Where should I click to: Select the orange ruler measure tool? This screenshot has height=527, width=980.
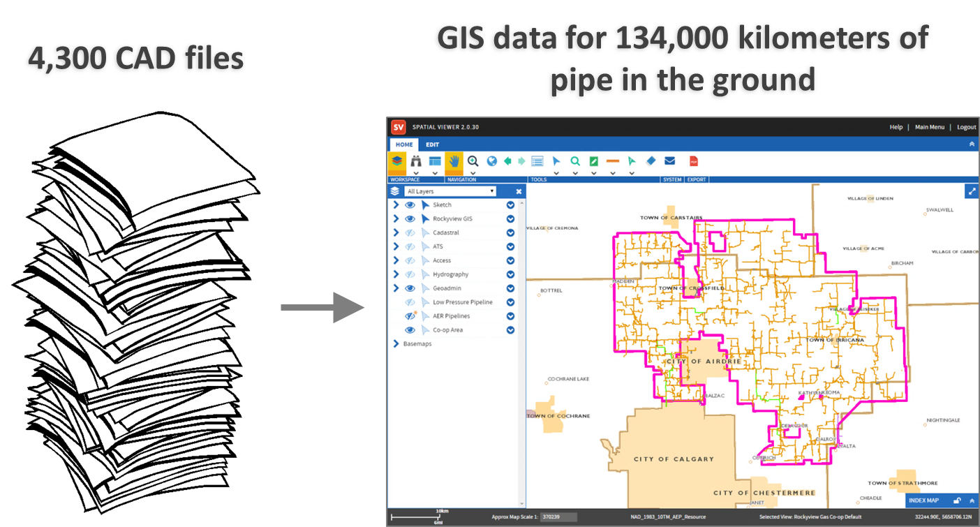click(613, 161)
